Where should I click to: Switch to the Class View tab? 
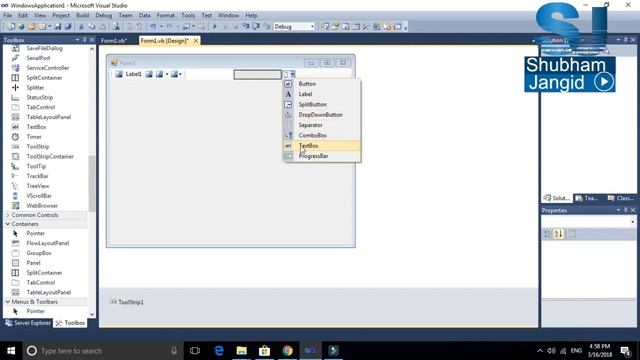coord(621,198)
